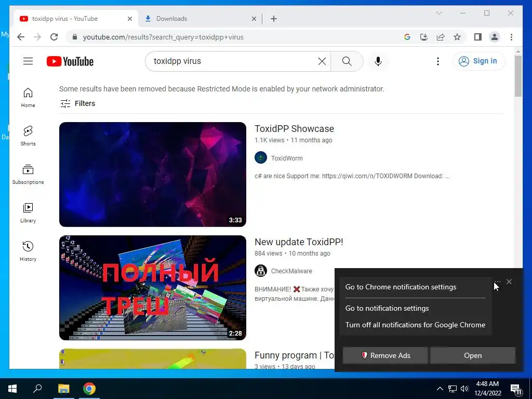Open the Action Center notifications icon
The width and height of the screenshot is (532, 399).
point(516,390)
